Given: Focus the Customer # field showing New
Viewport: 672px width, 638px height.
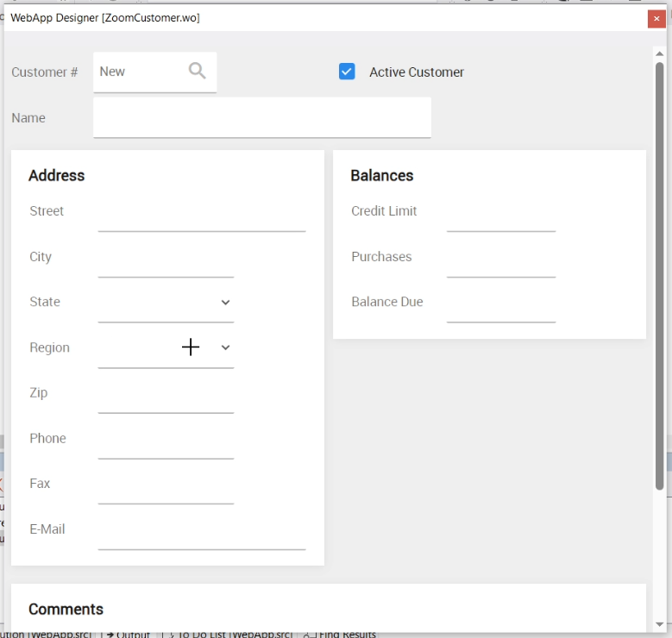Looking at the screenshot, I should (138, 72).
